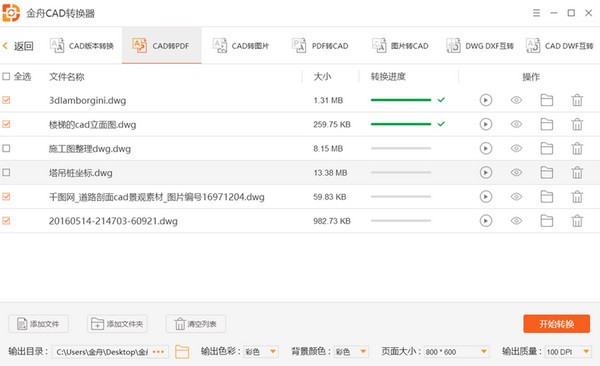Image resolution: width=600 pixels, height=366 pixels.
Task: Switch to the DWG DXF互转 tab
Action: click(x=480, y=46)
